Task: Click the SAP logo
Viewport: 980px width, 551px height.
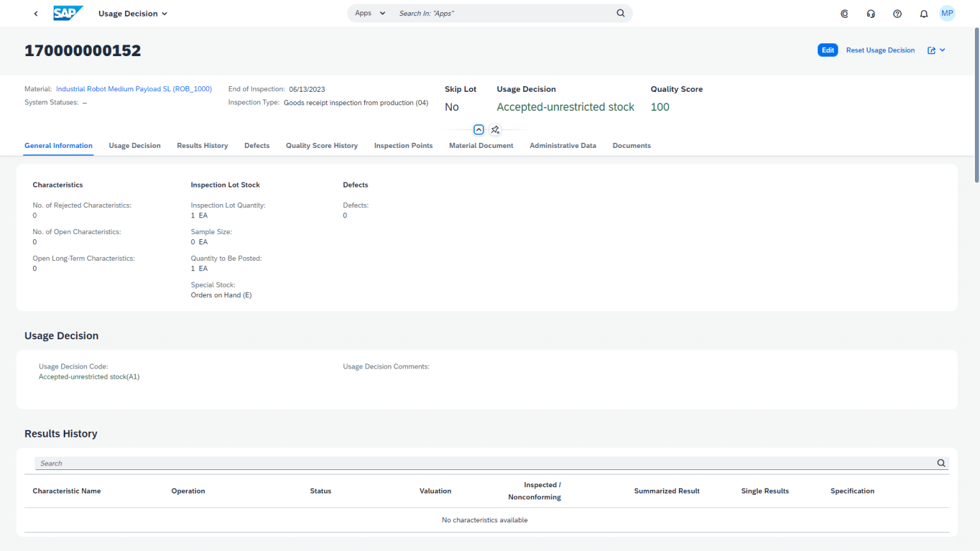Action: click(68, 13)
